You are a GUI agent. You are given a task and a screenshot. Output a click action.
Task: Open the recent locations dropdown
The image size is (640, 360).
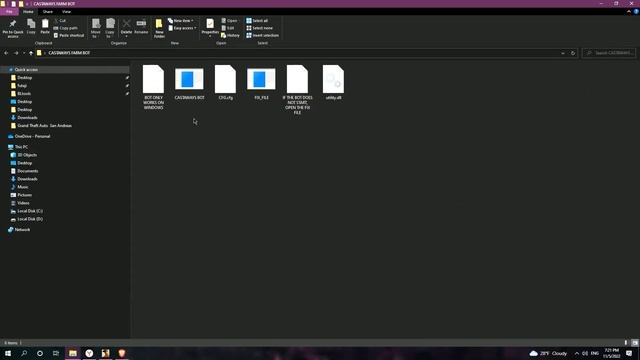[24, 53]
